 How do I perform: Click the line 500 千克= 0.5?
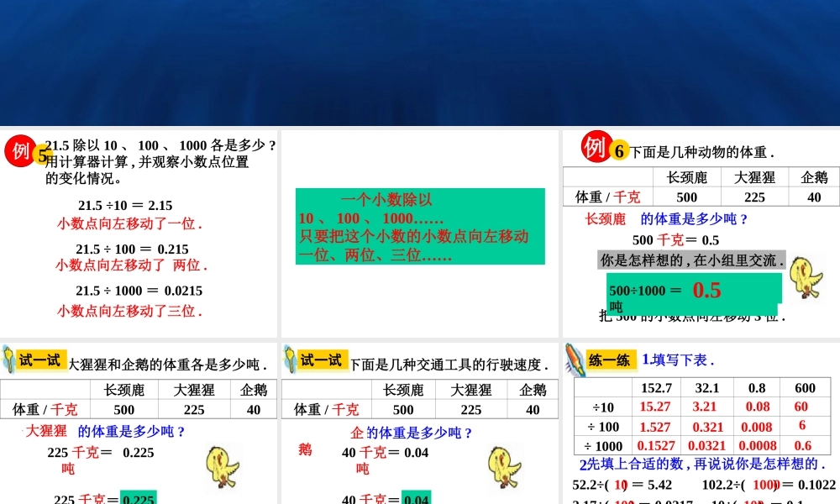point(675,240)
